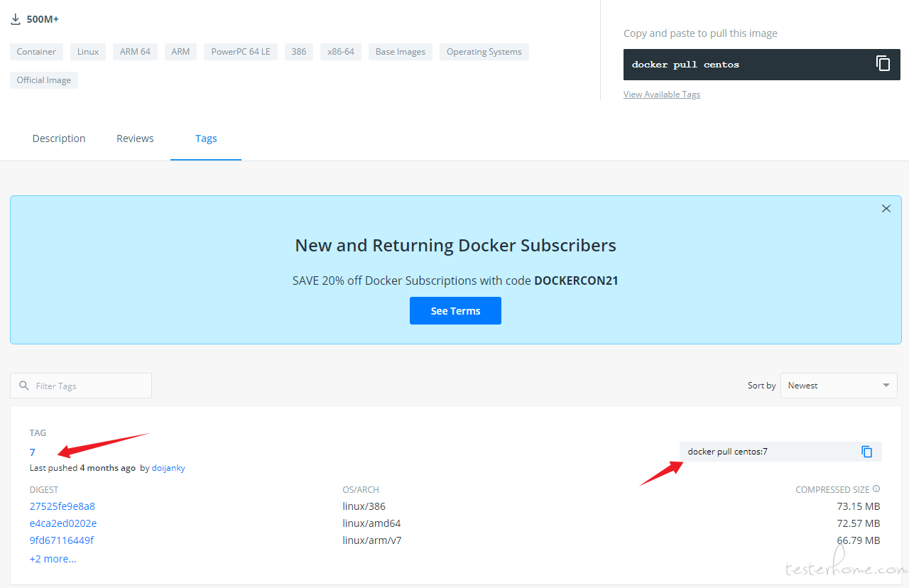Switch to the Description tab

point(59,138)
